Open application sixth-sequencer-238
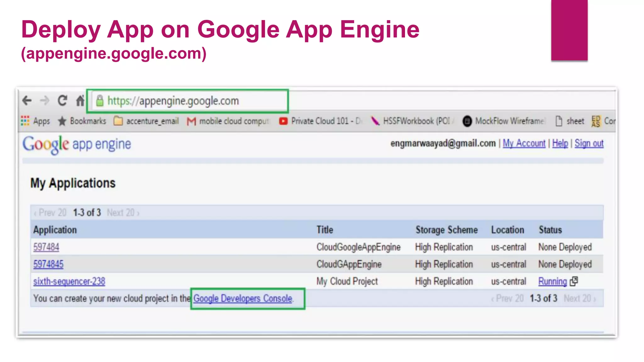Screen dimensions: 644x362 point(69,281)
